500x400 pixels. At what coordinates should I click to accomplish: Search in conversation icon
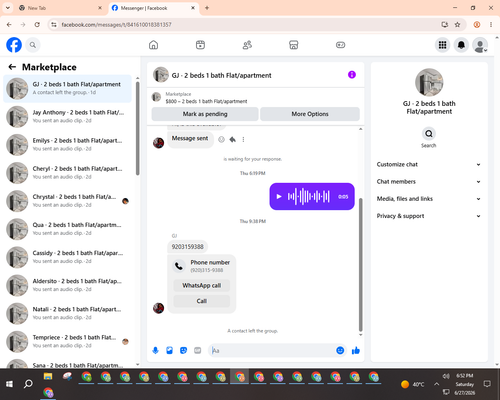(429, 134)
